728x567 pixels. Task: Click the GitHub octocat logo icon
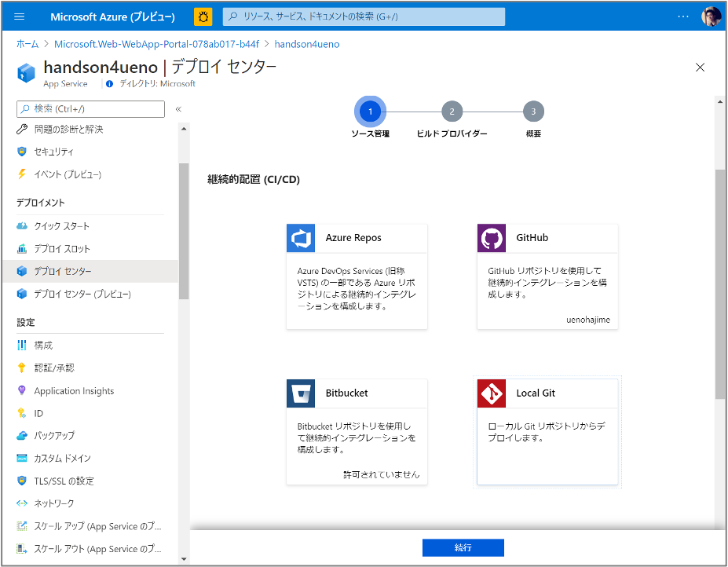pos(492,238)
